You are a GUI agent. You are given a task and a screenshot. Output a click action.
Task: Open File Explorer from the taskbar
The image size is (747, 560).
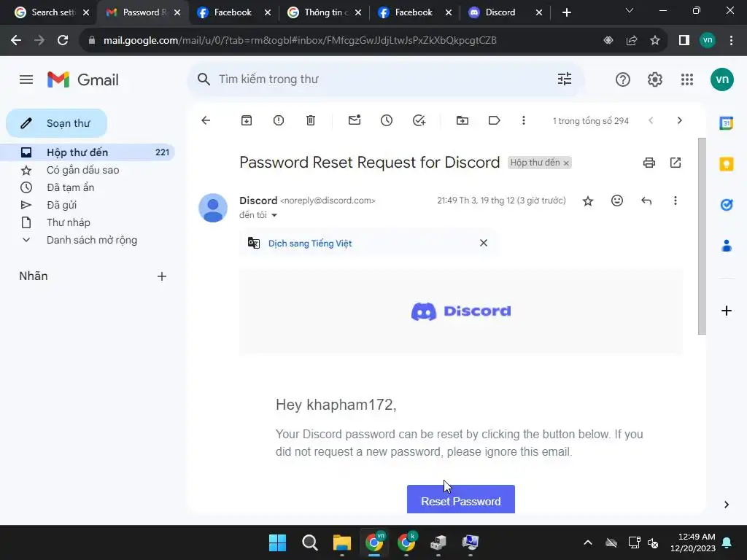tap(341, 542)
